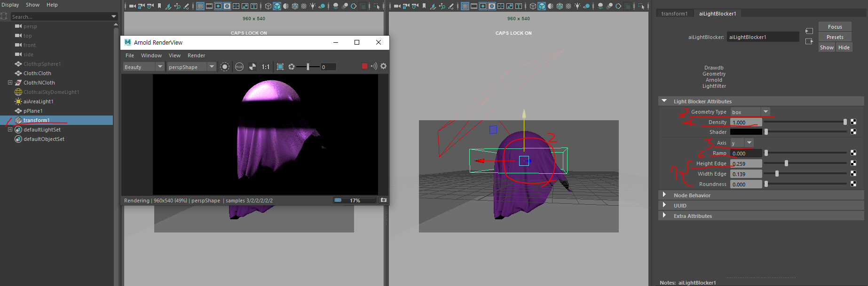The image size is (868, 286).
Task: Expand defaultLightSet node in Outliner
Action: [x=10, y=130]
